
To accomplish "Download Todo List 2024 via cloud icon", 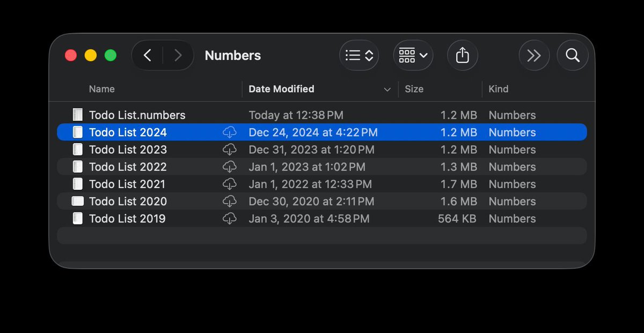I will coord(230,132).
